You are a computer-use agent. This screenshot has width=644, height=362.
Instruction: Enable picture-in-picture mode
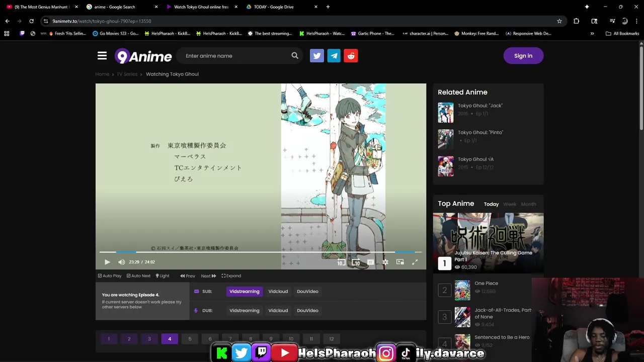pyautogui.click(x=400, y=262)
